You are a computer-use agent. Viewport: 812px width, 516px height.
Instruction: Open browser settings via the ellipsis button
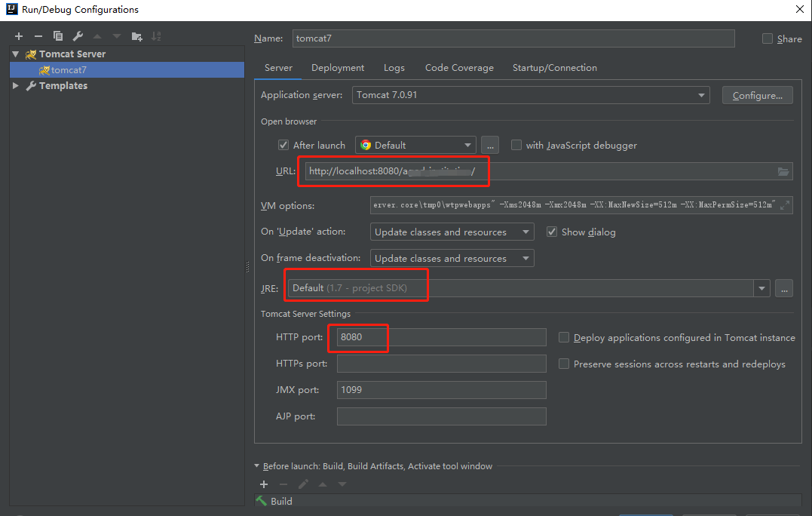[489, 144]
